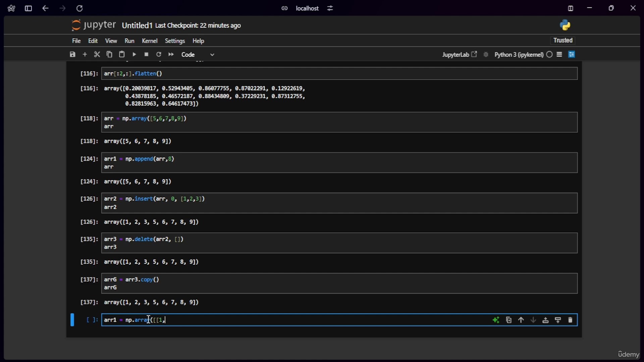Screen dimensions: 644x362
Task: Open notebook in JupyterLab link
Action: click(x=460, y=55)
